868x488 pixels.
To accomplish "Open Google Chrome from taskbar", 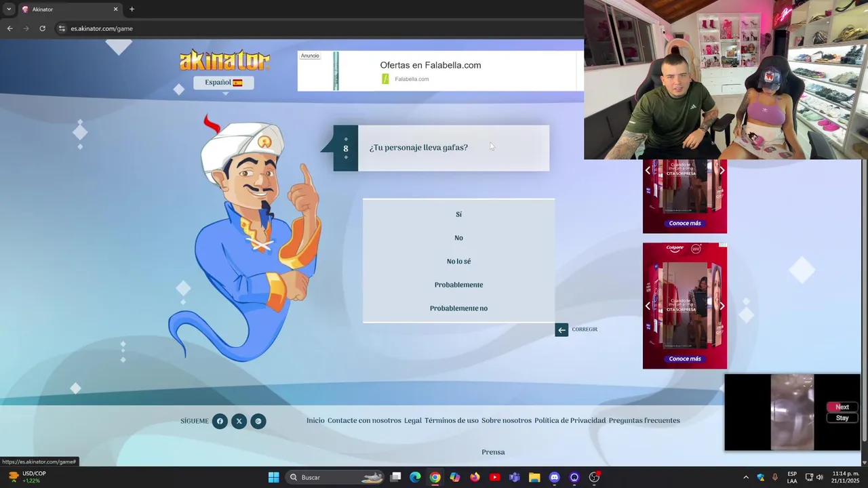I will point(435,477).
